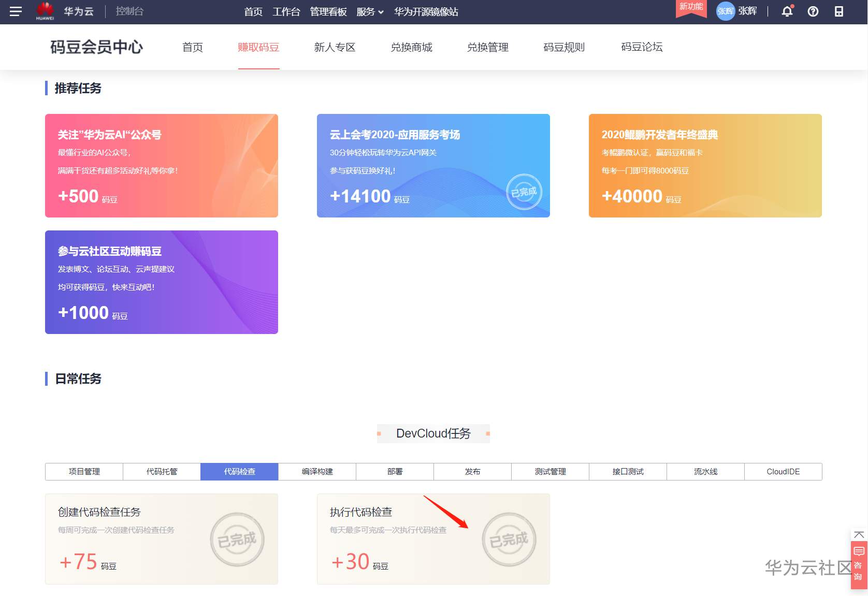Click 华为云 brand text
Viewport: 868px width, 596px height.
click(79, 11)
